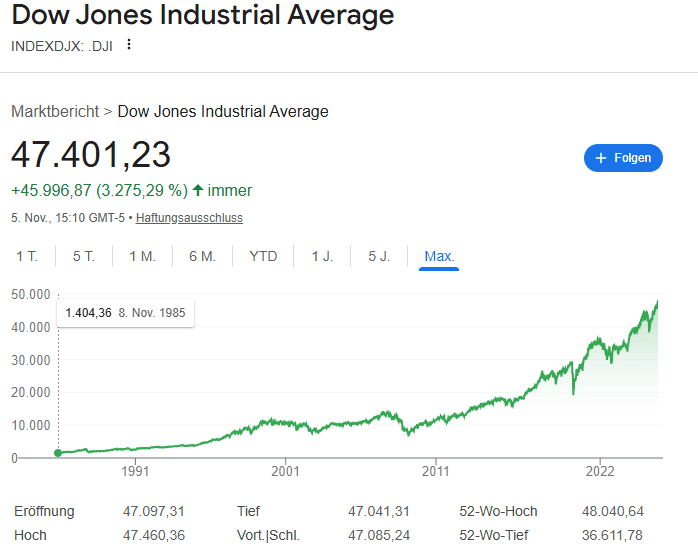Open the Haftungsausschluss link
This screenshot has height=555, width=698.
189,217
